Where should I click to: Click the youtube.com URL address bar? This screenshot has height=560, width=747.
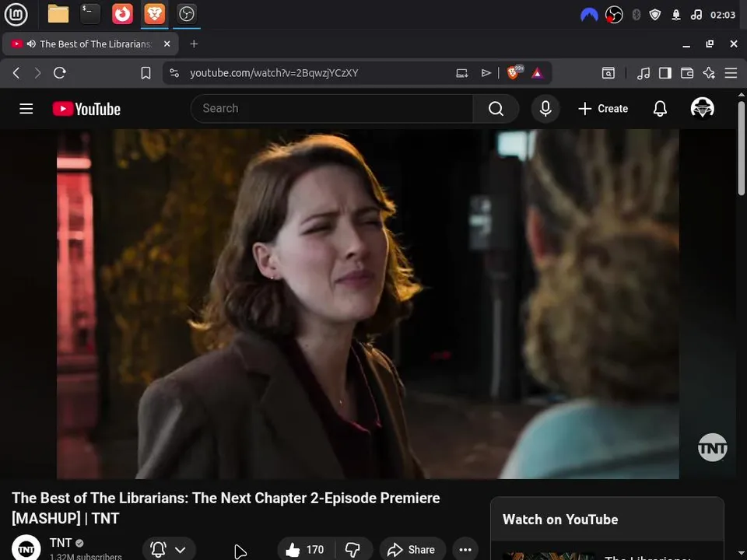[274, 73]
